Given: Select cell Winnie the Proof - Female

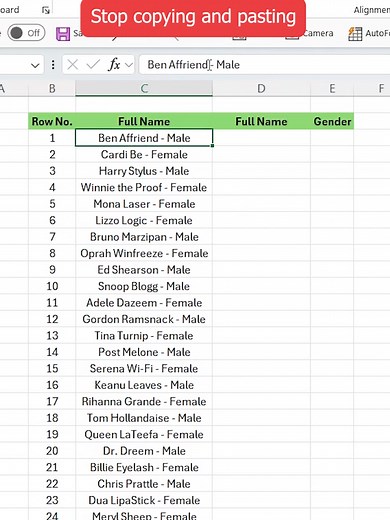Looking at the screenshot, I should 144,187.
